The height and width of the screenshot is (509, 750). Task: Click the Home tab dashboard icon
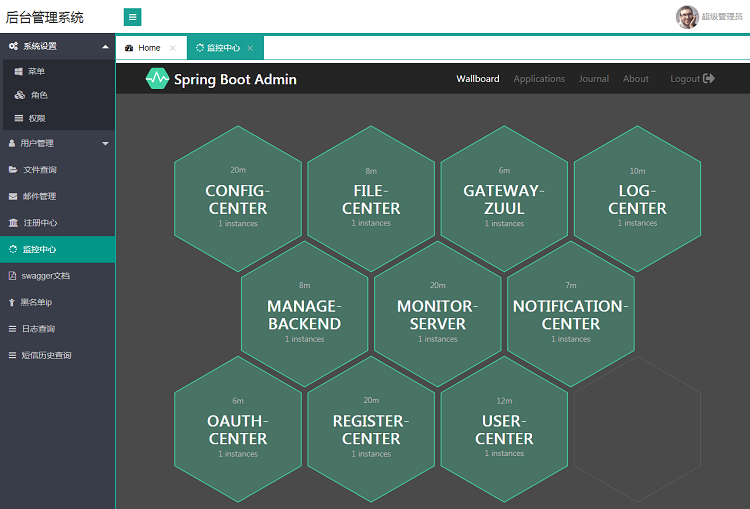click(x=129, y=48)
